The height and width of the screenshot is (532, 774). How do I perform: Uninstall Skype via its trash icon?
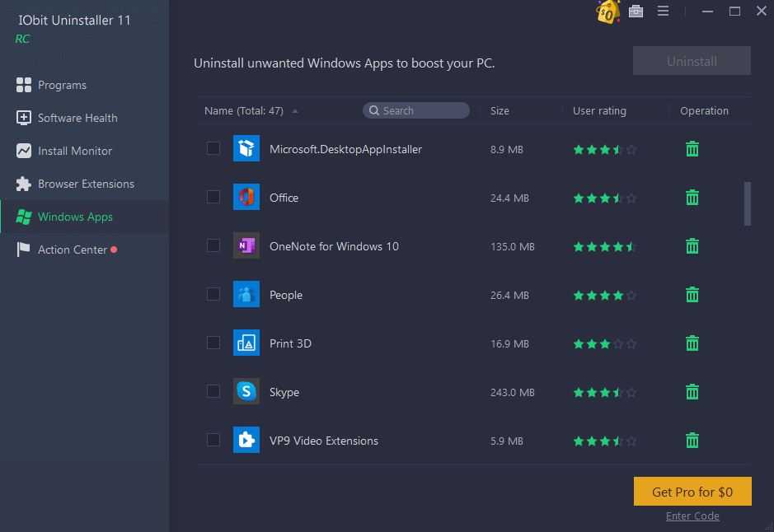pyautogui.click(x=692, y=391)
